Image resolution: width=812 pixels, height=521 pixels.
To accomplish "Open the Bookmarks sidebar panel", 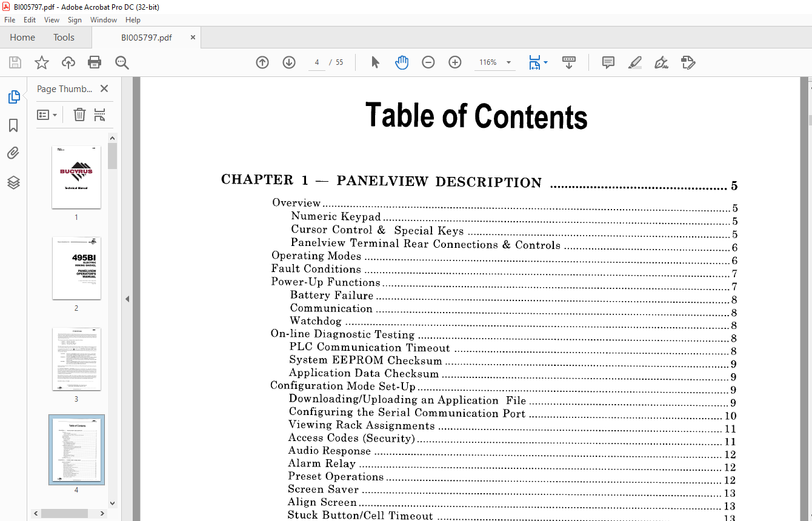I will click(x=13, y=125).
